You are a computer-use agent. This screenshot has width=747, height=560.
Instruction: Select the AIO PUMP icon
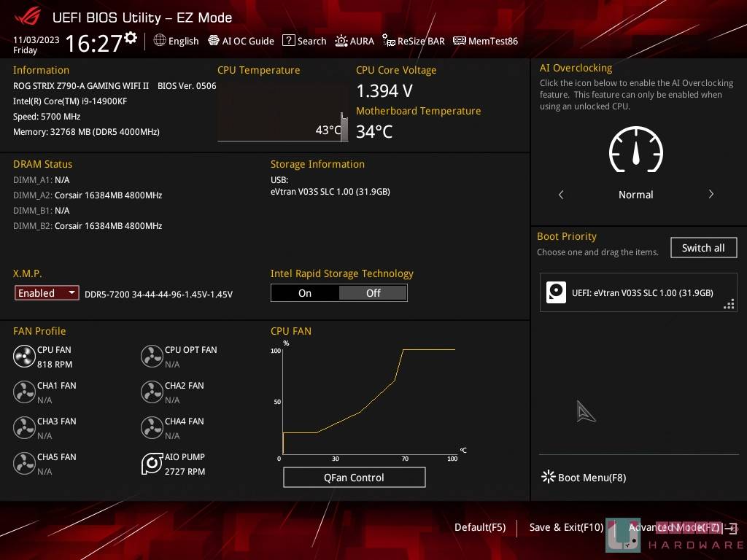tap(152, 464)
